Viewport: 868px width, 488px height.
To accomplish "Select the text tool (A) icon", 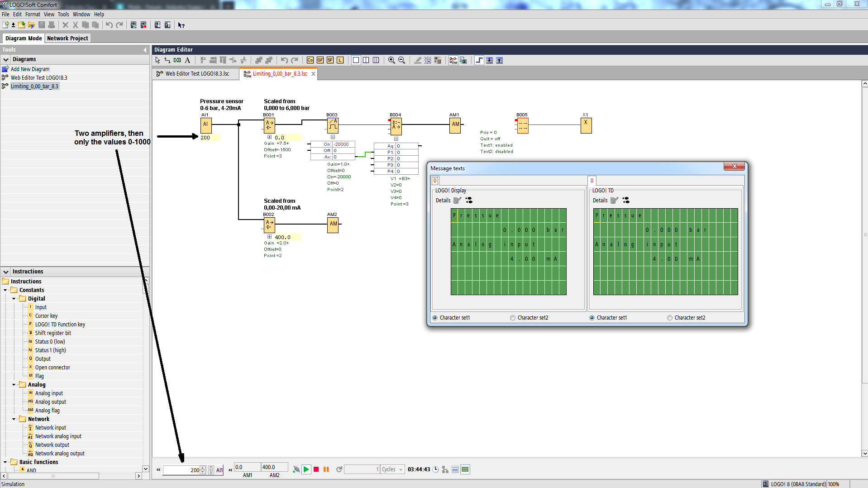I will coord(187,60).
